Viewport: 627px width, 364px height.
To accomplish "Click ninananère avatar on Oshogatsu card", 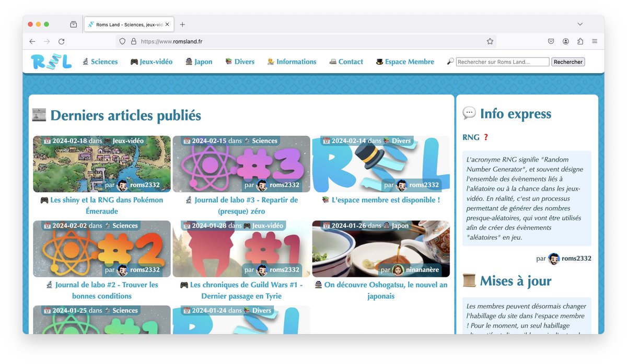I will click(x=398, y=270).
